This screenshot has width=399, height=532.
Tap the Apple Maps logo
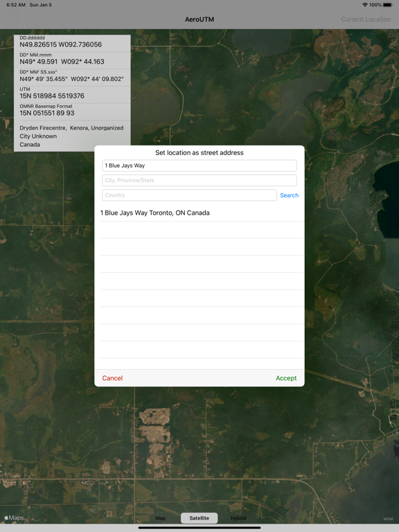click(14, 517)
